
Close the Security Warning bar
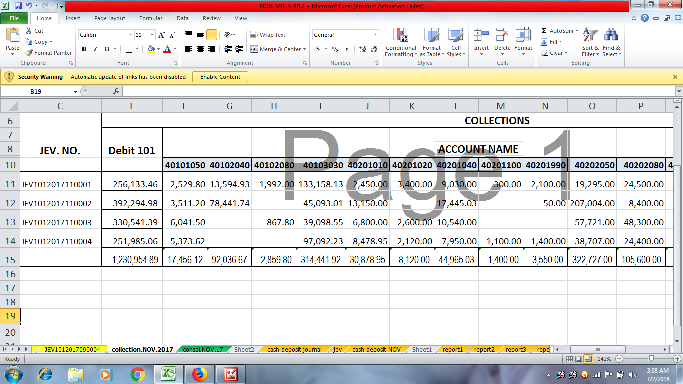click(x=675, y=77)
